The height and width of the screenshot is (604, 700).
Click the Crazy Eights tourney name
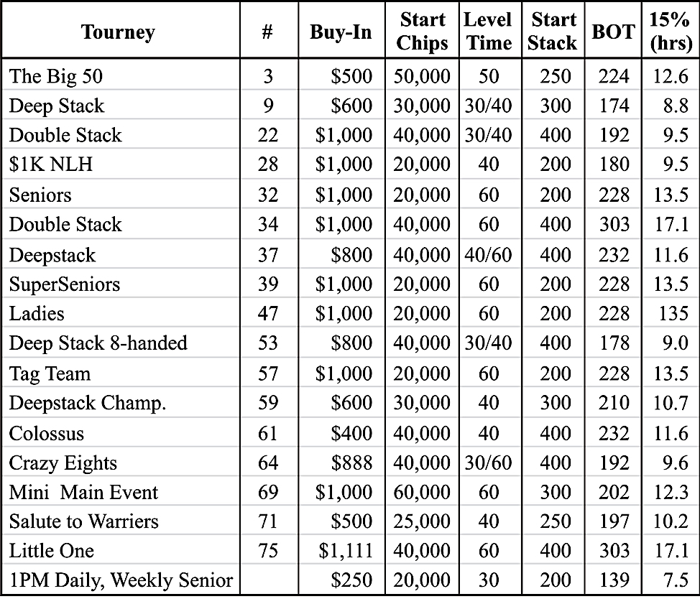63,463
